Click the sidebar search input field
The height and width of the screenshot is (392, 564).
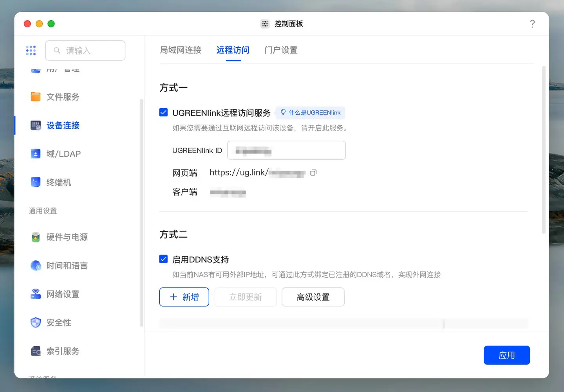pos(85,51)
